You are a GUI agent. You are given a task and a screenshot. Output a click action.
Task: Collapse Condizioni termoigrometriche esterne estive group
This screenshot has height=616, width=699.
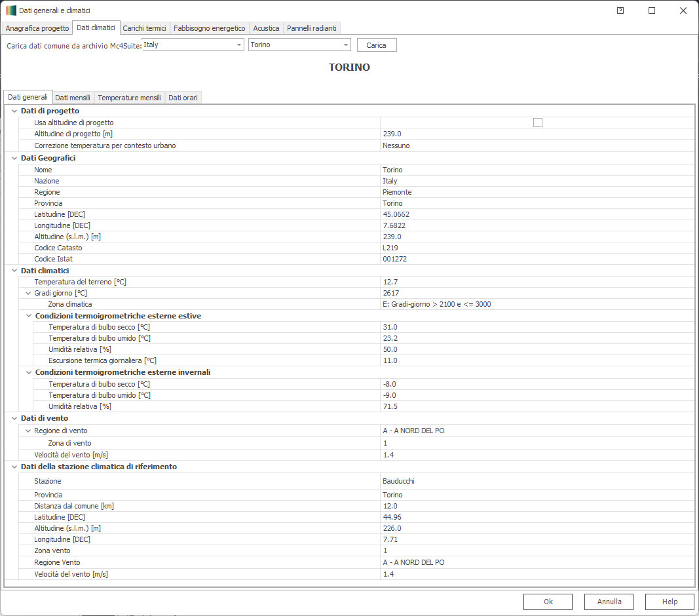28,316
